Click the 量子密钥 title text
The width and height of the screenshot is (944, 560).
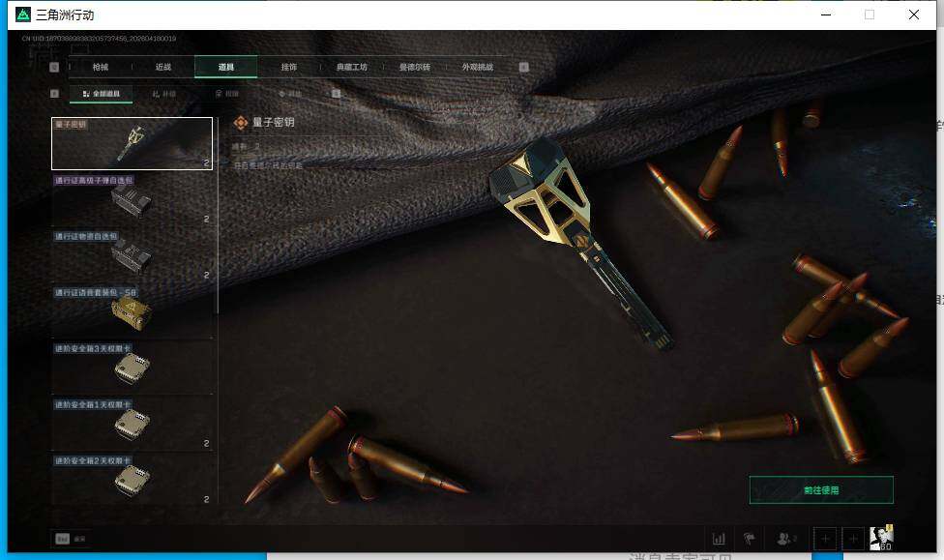pyautogui.click(x=274, y=122)
